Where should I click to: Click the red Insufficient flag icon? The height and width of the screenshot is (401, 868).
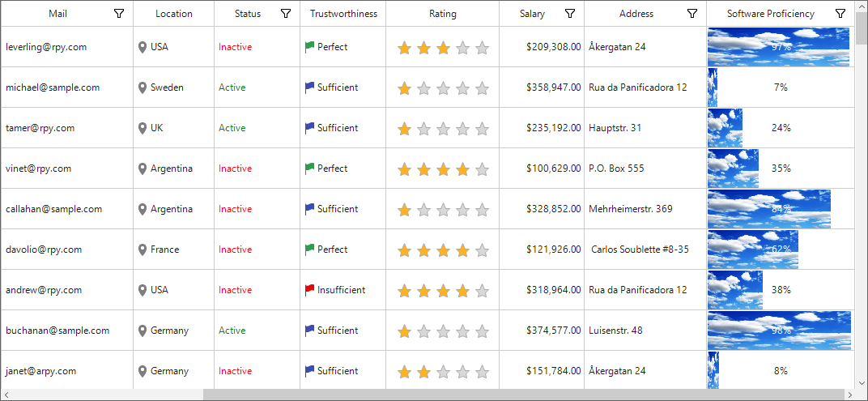(309, 290)
